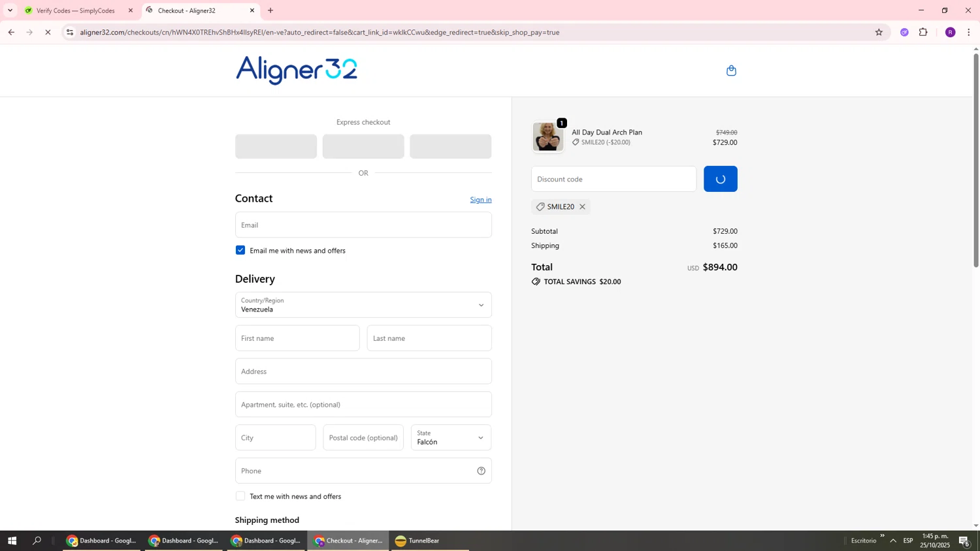Open the Chrome three-dot menu

[x=969, y=32]
